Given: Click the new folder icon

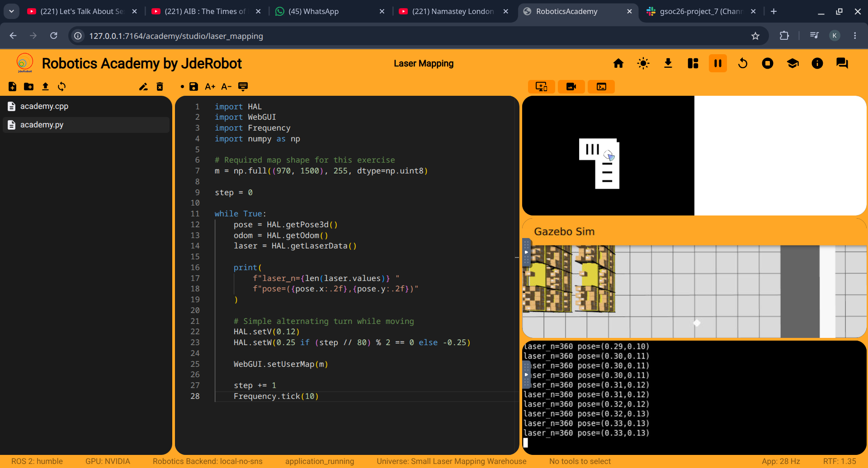Looking at the screenshot, I should pyautogui.click(x=29, y=87).
